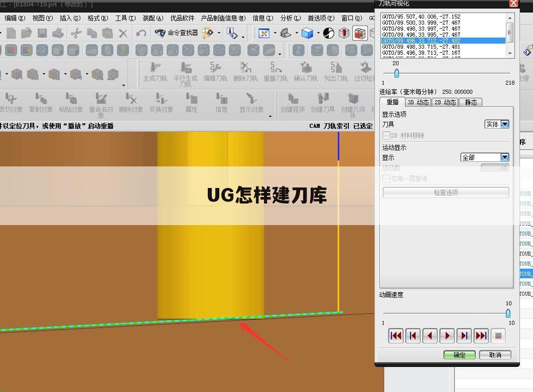
Task: Click the 检查选项 button
Action: pyautogui.click(x=446, y=192)
